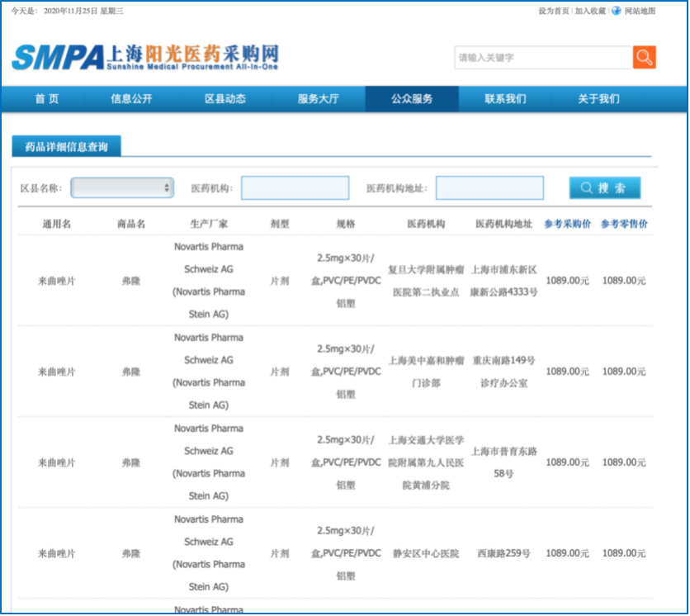690x616 pixels.
Task: Open the 服务大厅 menu
Action: (x=318, y=98)
